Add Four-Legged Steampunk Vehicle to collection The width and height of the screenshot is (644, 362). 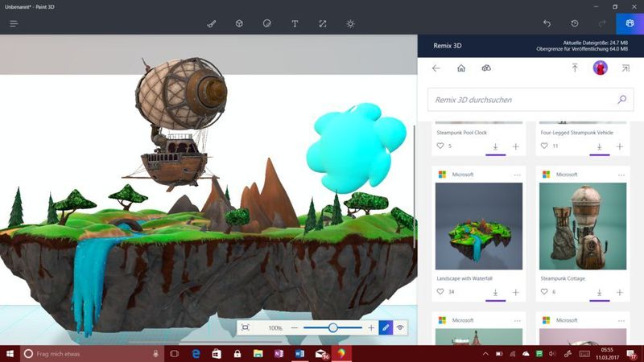tap(619, 146)
